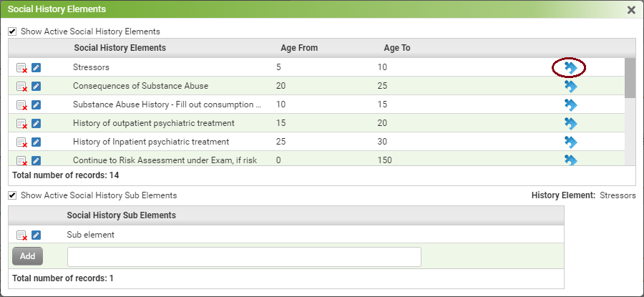
Task: Edit the Substance Abuse History row
Action: tap(36, 104)
